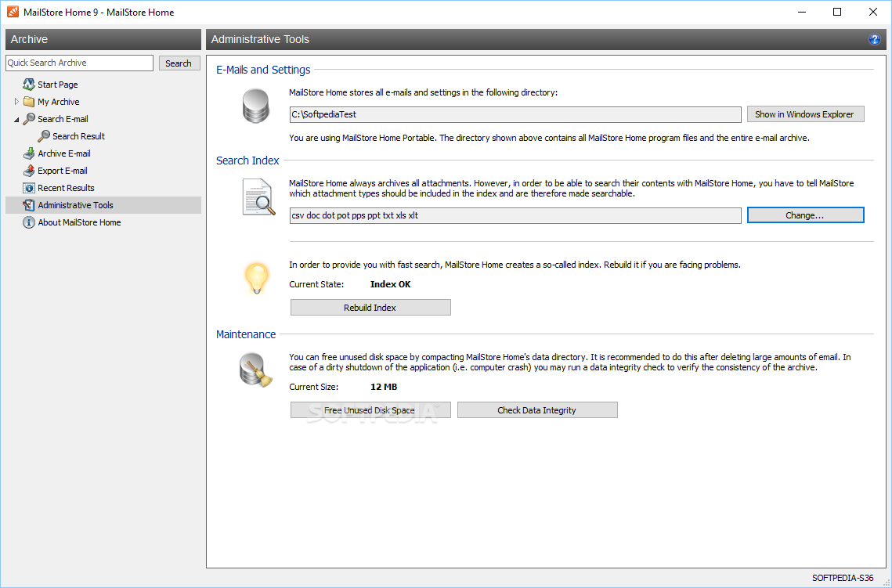Click the Index OK status text

[x=390, y=284]
